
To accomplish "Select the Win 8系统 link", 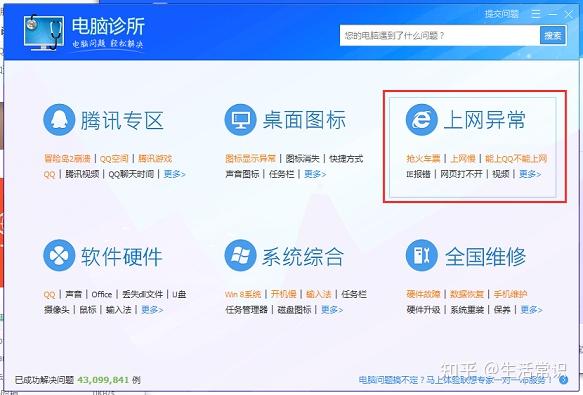I will 243,294.
